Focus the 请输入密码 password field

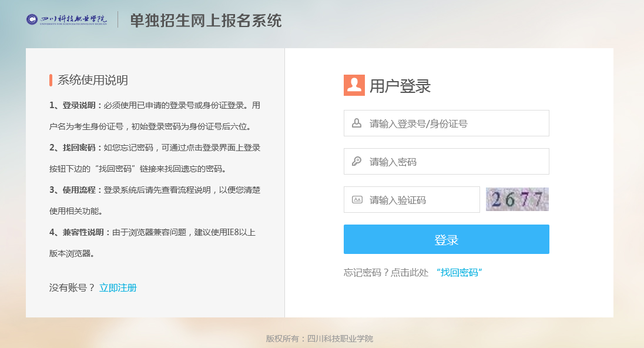point(447,162)
